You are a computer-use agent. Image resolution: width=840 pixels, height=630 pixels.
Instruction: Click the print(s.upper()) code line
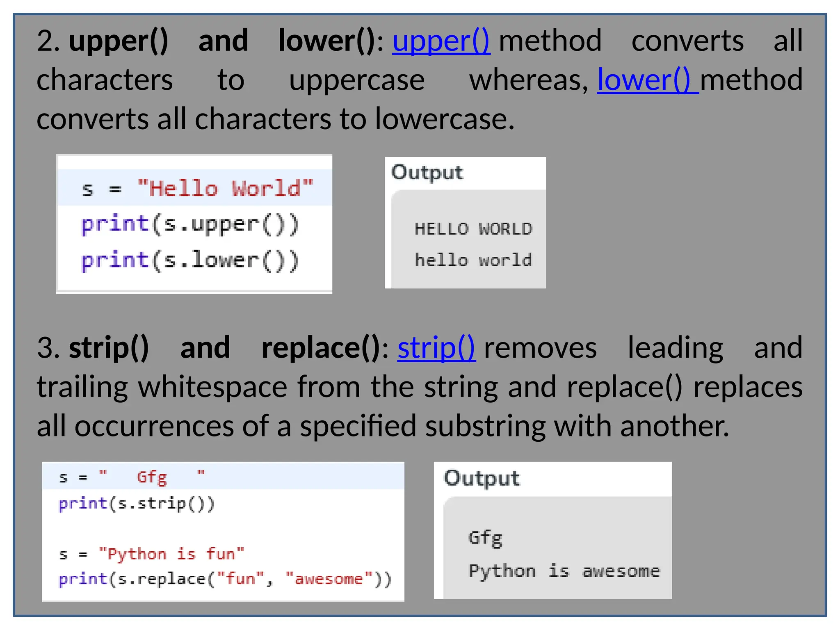click(190, 225)
